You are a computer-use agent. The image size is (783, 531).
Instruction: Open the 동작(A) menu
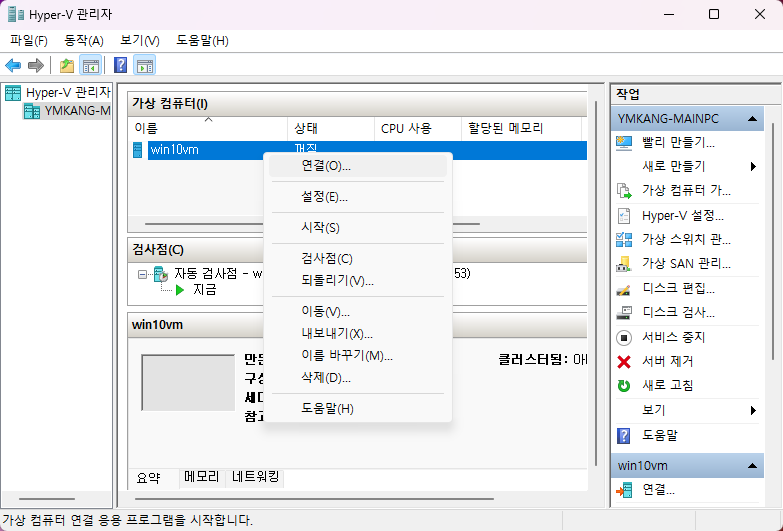84,41
